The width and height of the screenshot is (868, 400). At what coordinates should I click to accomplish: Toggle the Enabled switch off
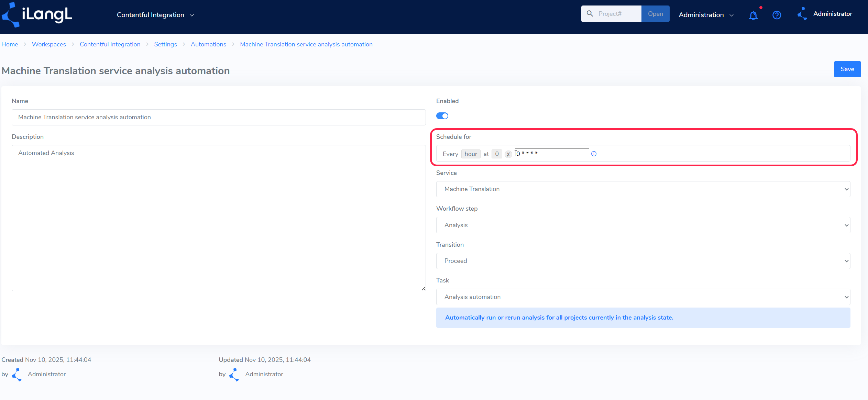pos(442,116)
